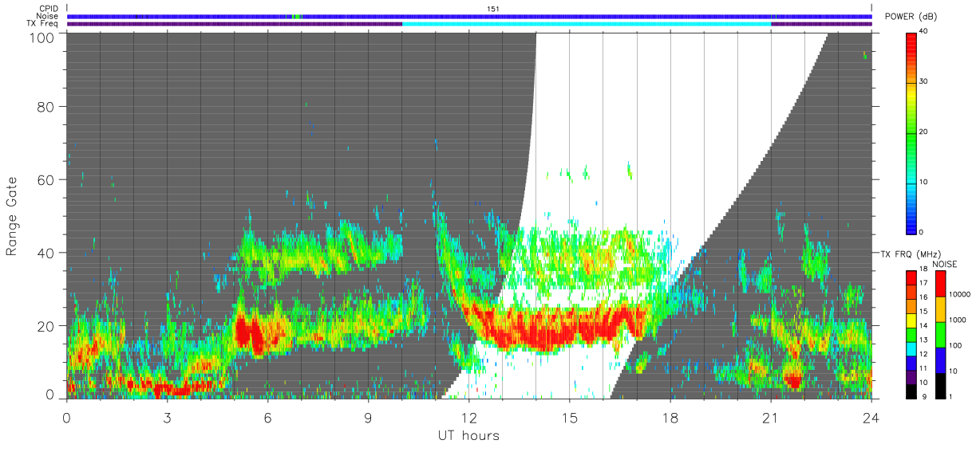The height and width of the screenshot is (452, 980).
Task: Click the 'TX Freq' row label
Action: [44, 24]
